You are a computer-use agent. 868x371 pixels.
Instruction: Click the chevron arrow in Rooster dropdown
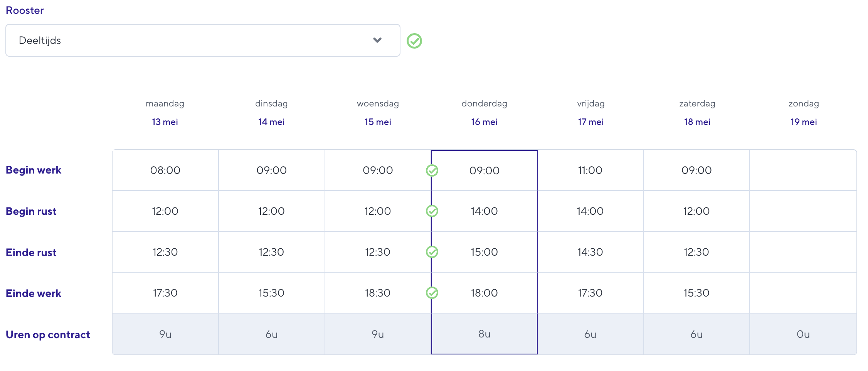click(x=377, y=40)
